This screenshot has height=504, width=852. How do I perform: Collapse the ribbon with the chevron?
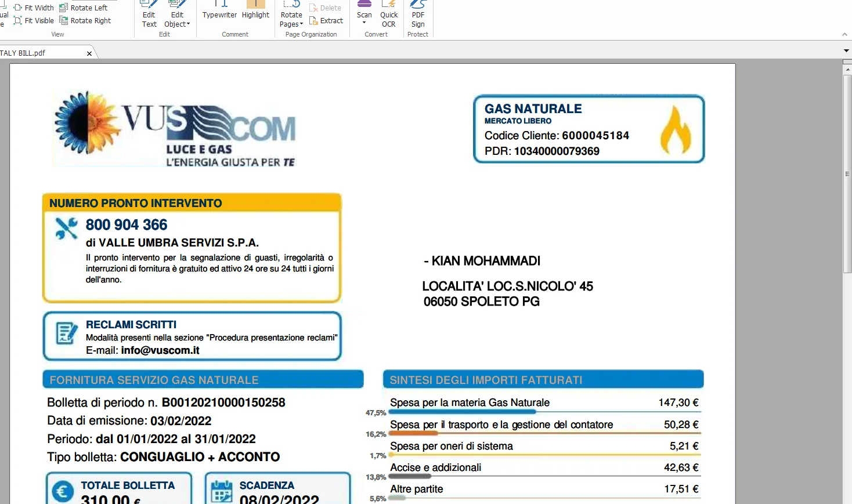(844, 34)
